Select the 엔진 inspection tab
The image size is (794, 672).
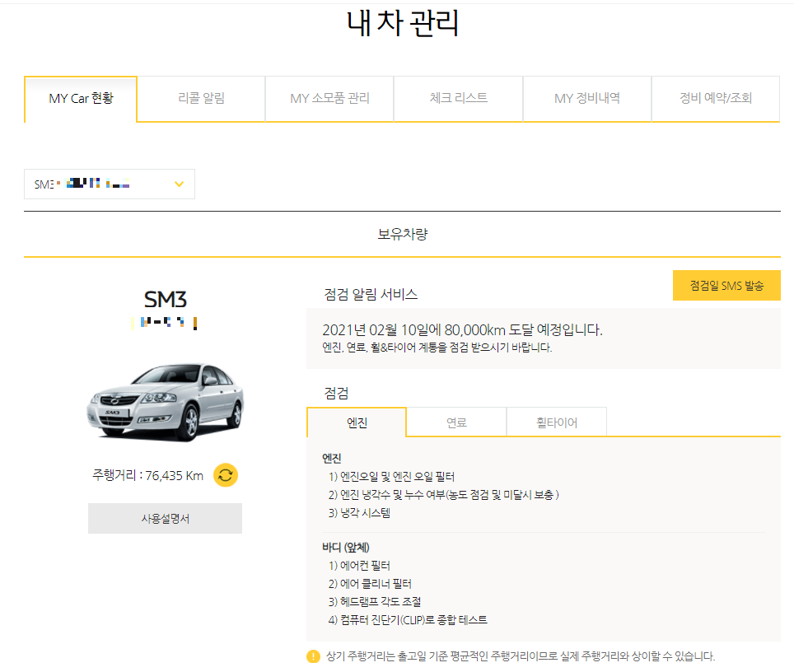357,422
